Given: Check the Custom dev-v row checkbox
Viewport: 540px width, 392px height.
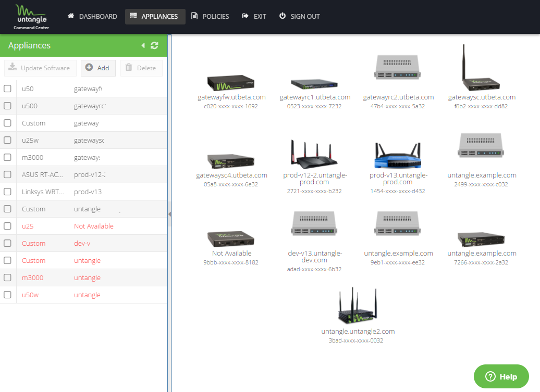Looking at the screenshot, I should click(8, 244).
